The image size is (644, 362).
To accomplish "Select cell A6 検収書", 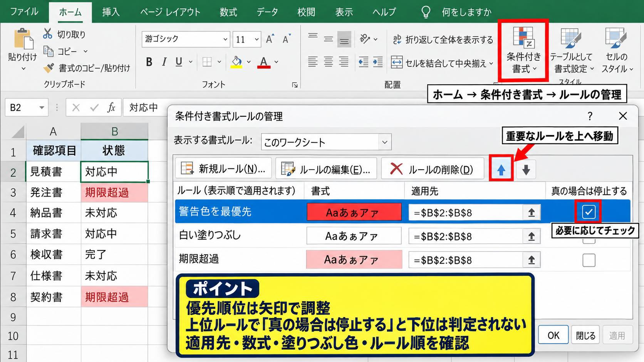I will [54, 254].
